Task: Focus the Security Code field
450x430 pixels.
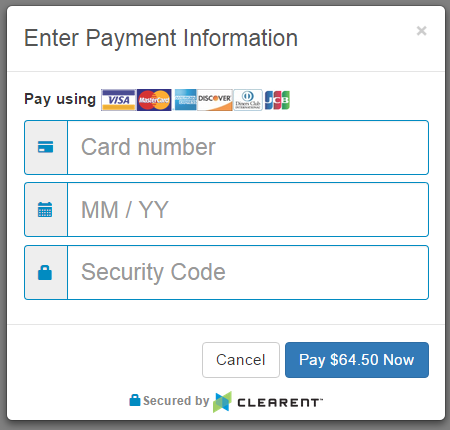Action: (248, 272)
